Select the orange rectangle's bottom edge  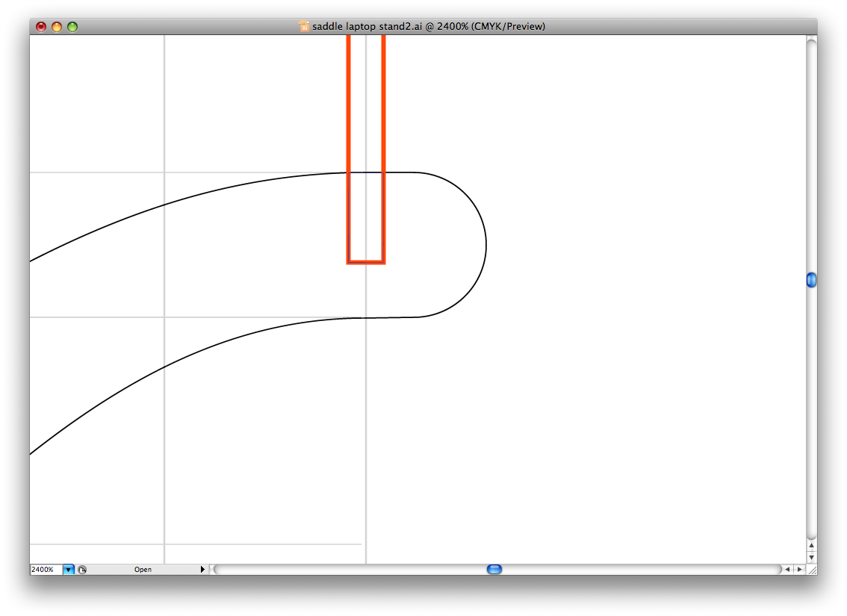[x=366, y=262]
